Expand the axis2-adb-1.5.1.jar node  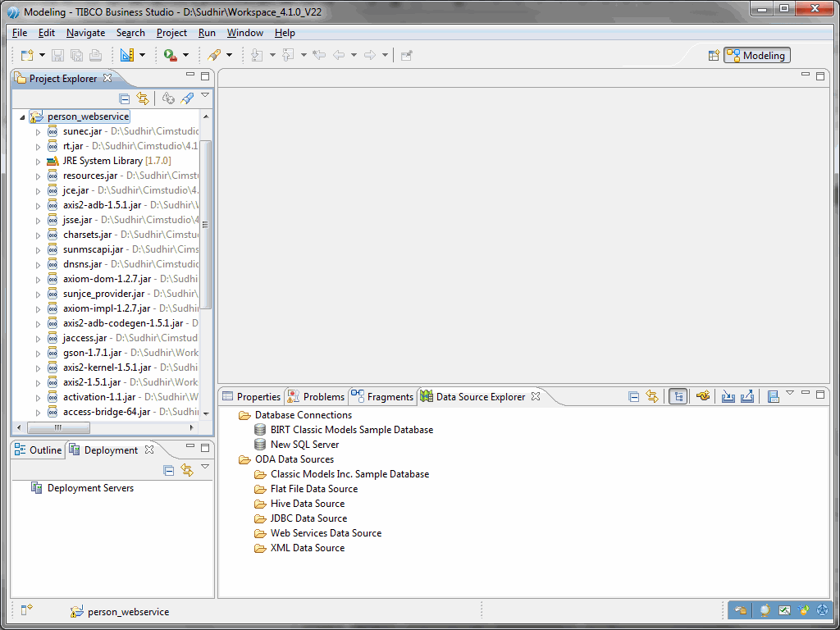click(38, 206)
